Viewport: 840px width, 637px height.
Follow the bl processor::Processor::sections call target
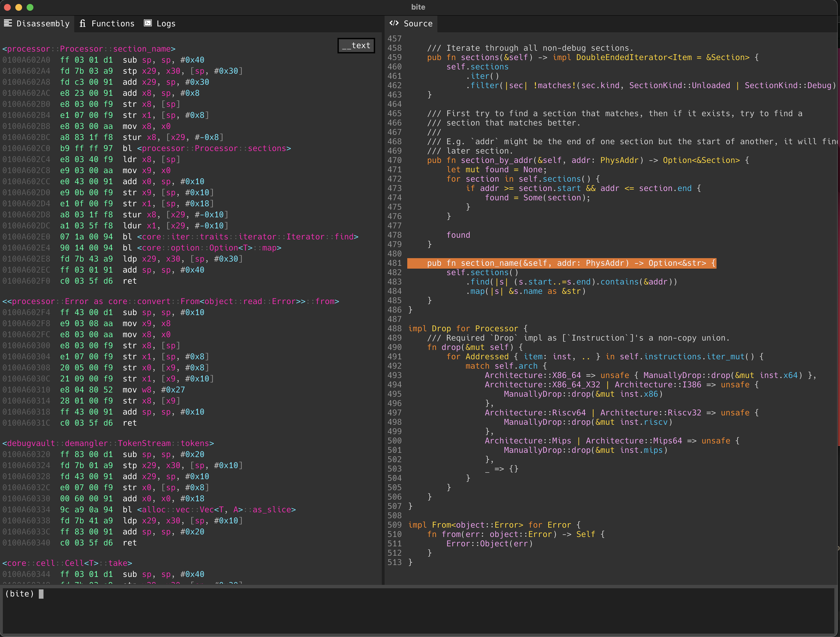[x=214, y=148]
